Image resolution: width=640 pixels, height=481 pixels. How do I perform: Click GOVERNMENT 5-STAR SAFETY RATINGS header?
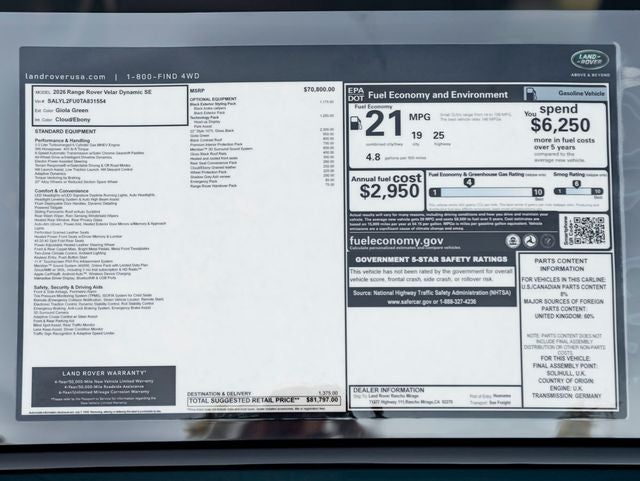[x=431, y=260]
